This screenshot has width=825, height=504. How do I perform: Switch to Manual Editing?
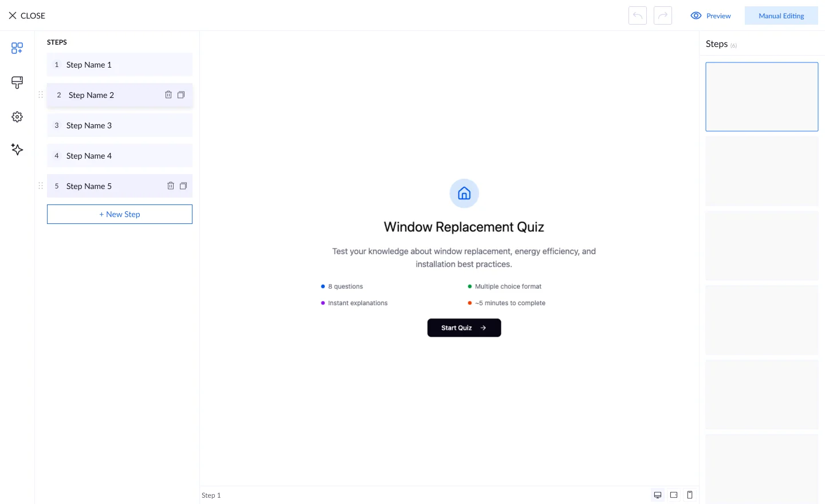point(781,16)
